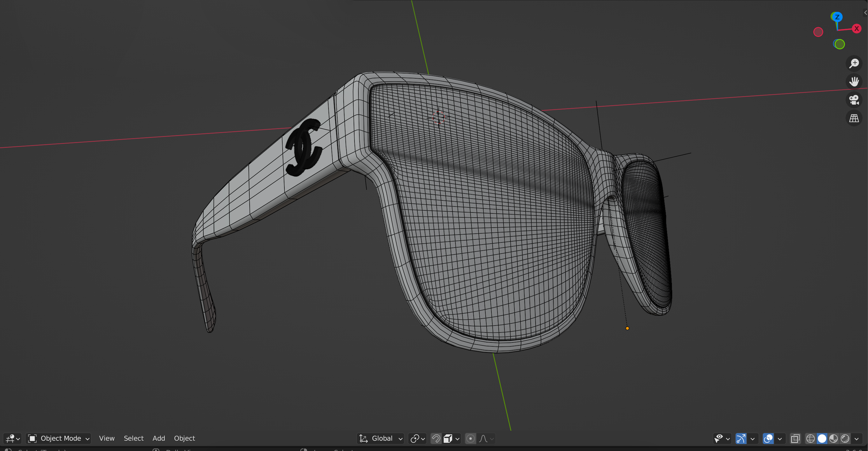Open Global transform orientation dropdown

pyautogui.click(x=381, y=439)
